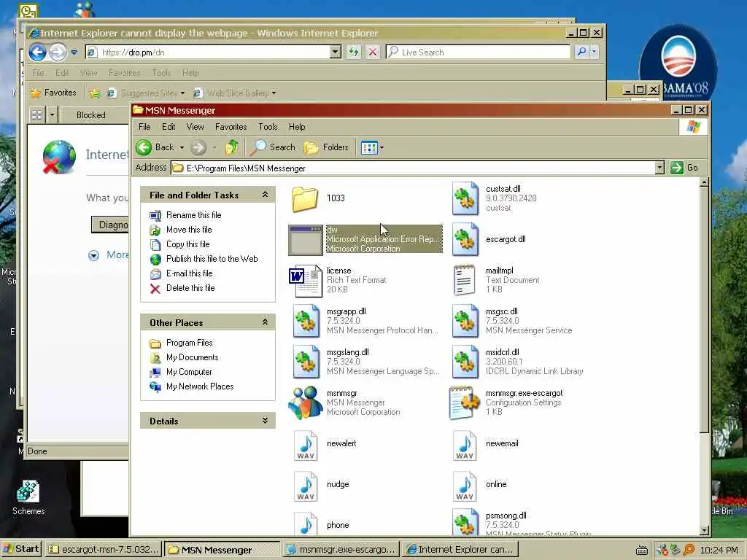
Task: Select the license rich text file icon
Action: (306, 281)
